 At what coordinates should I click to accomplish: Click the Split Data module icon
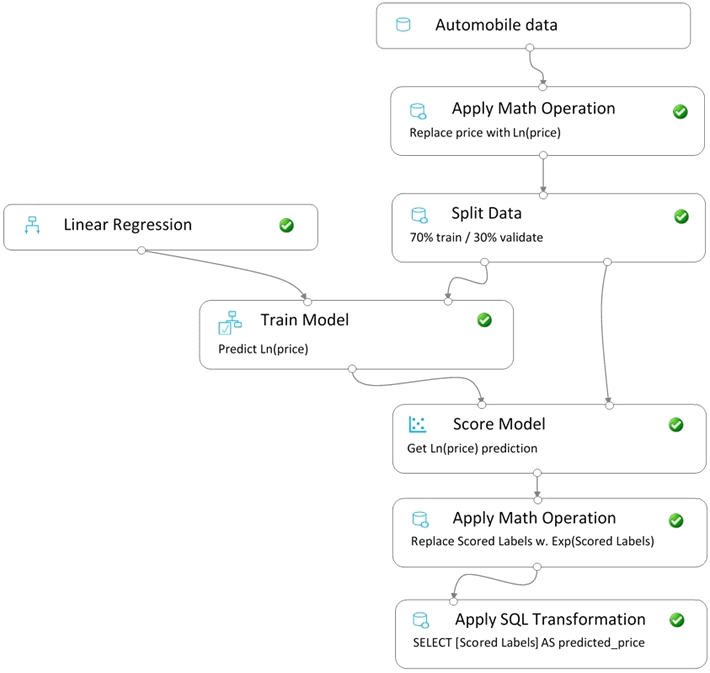(x=419, y=215)
